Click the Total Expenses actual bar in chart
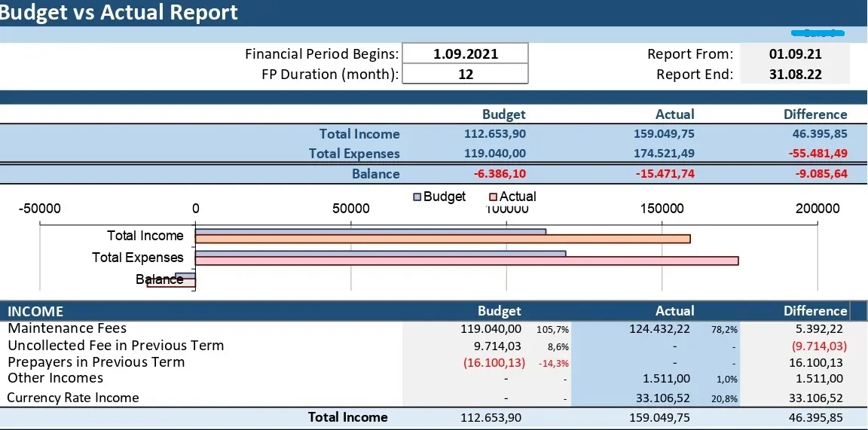Viewport: 868px width, 430px height. (x=466, y=261)
